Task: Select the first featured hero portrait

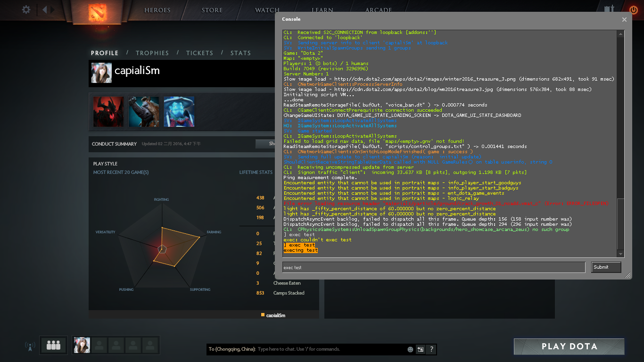Action: (x=108, y=112)
